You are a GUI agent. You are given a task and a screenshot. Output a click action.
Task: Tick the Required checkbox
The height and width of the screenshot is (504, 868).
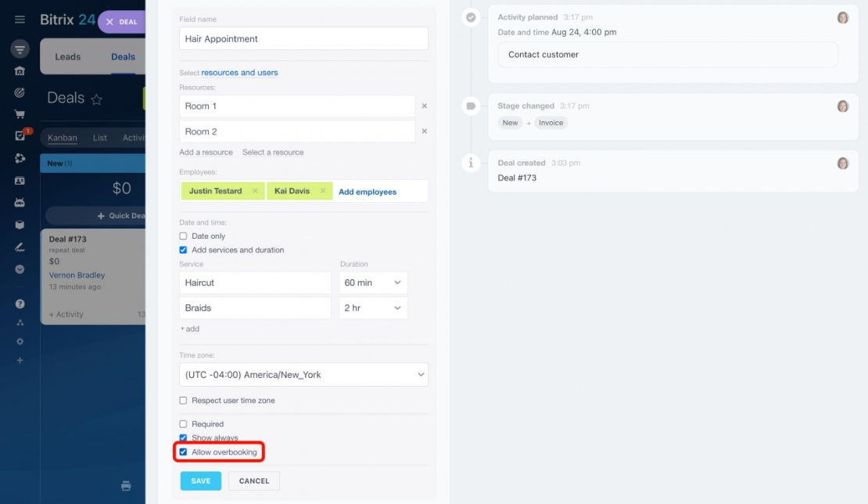tap(183, 424)
